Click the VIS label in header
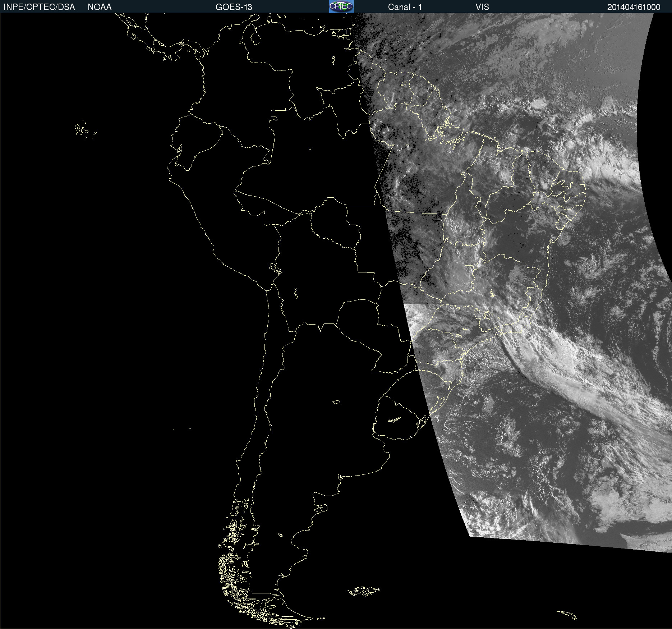Screen dimensions: 672x629 point(482,7)
